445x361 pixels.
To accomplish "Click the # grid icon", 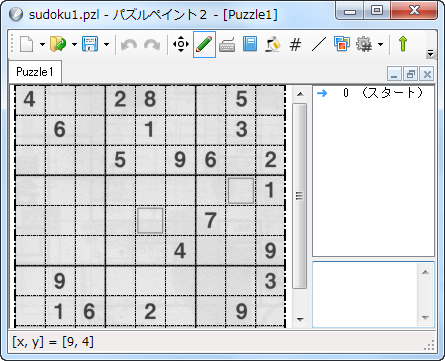I will (295, 44).
